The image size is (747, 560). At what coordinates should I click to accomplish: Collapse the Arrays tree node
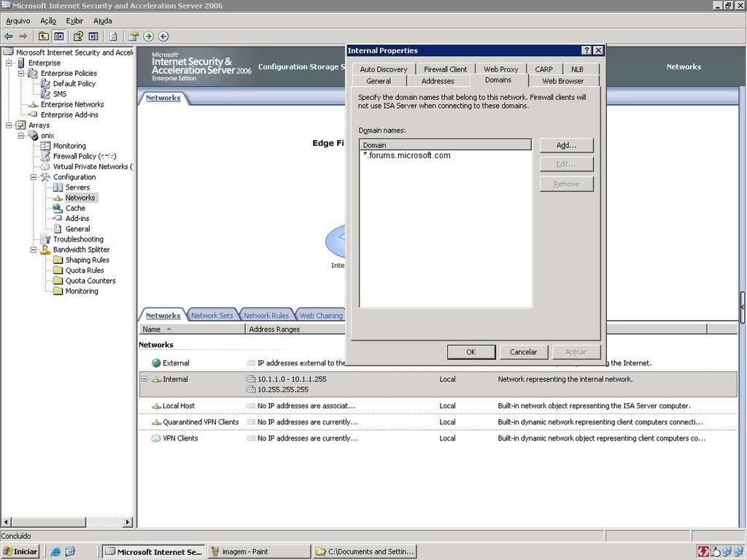pos(9,125)
